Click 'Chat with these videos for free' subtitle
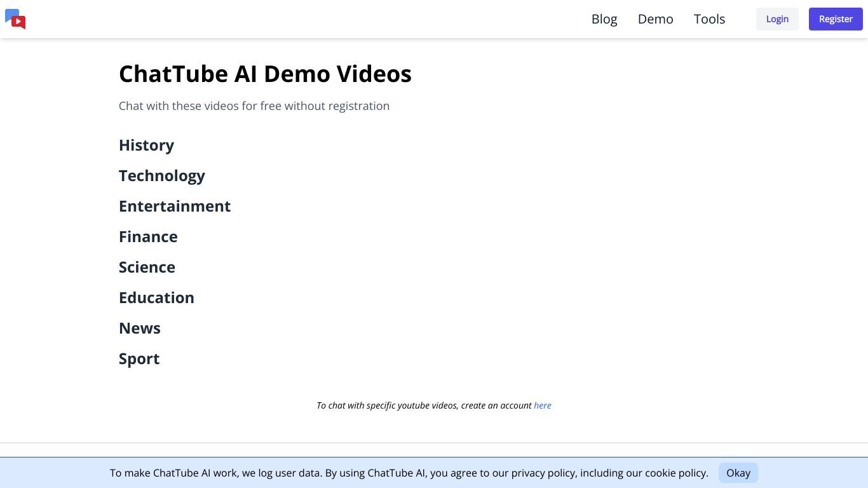Screen dimensions: 868x488 point(254,105)
